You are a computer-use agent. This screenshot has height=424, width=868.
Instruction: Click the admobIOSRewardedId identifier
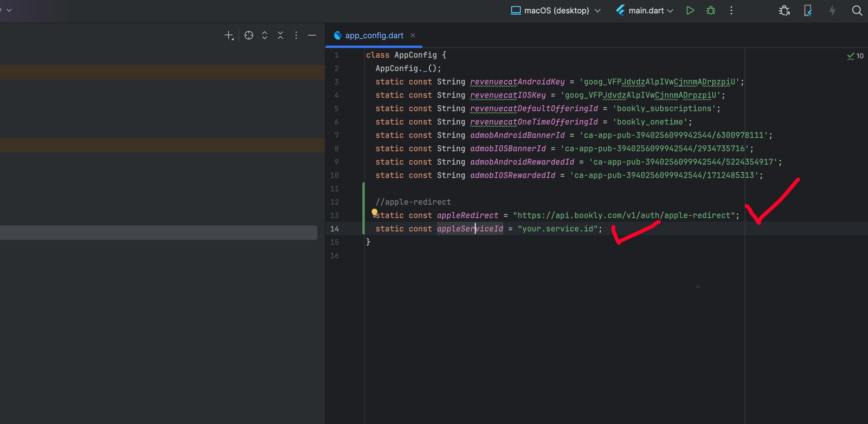513,176
